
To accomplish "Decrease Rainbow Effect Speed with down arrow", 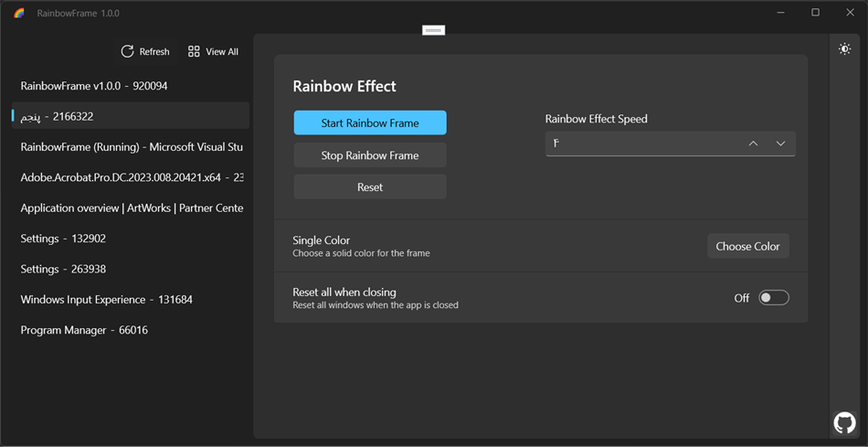I will (x=780, y=144).
